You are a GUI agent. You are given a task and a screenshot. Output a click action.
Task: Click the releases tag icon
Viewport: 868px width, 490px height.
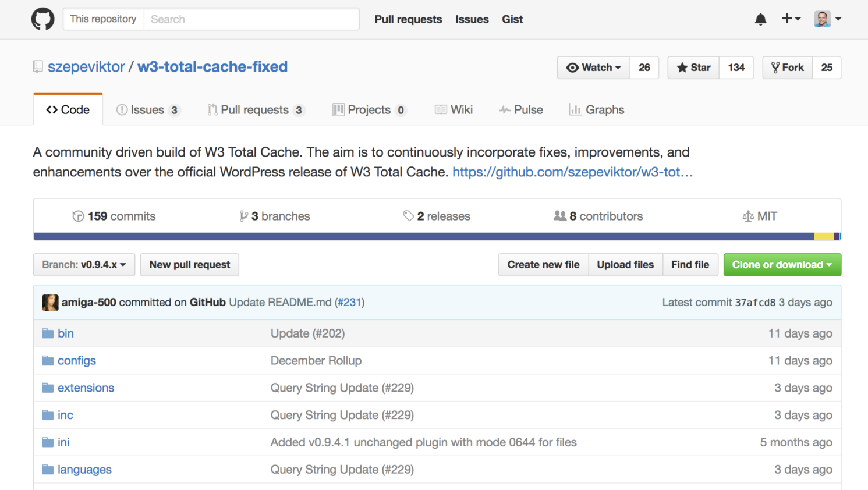[409, 215]
